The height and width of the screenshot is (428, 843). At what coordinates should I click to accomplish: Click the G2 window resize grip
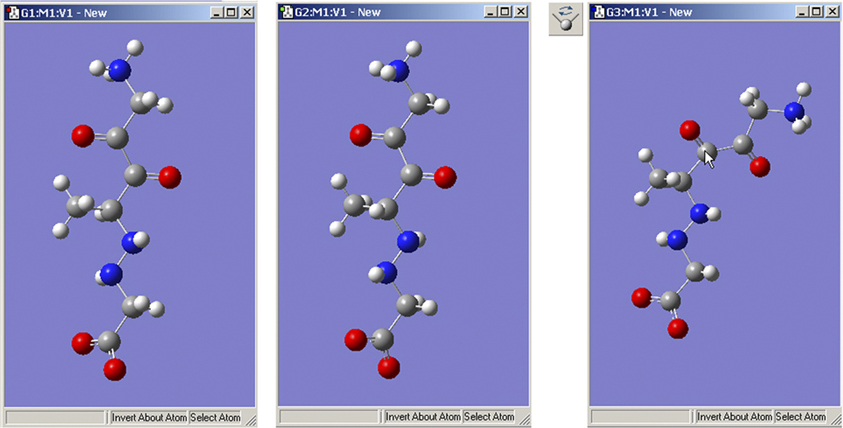click(x=523, y=418)
